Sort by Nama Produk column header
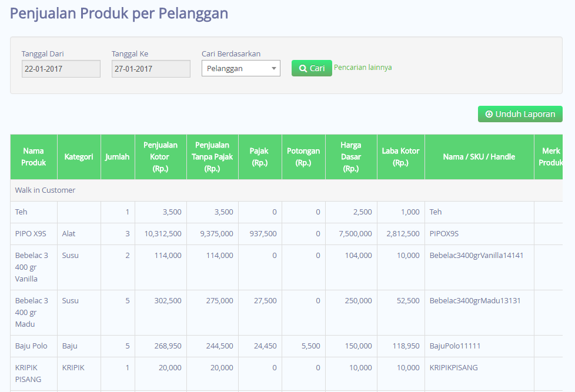The height and width of the screenshot is (392, 575). point(34,157)
